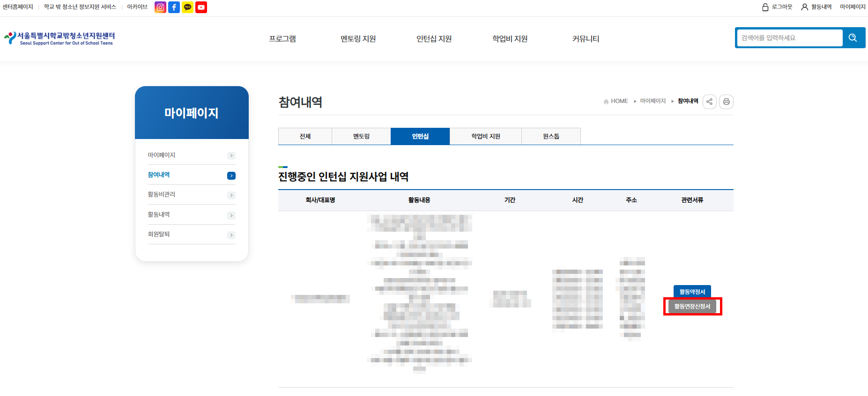The image size is (868, 396).
Task: Open the 학업비 지원 main menu
Action: pos(510,39)
